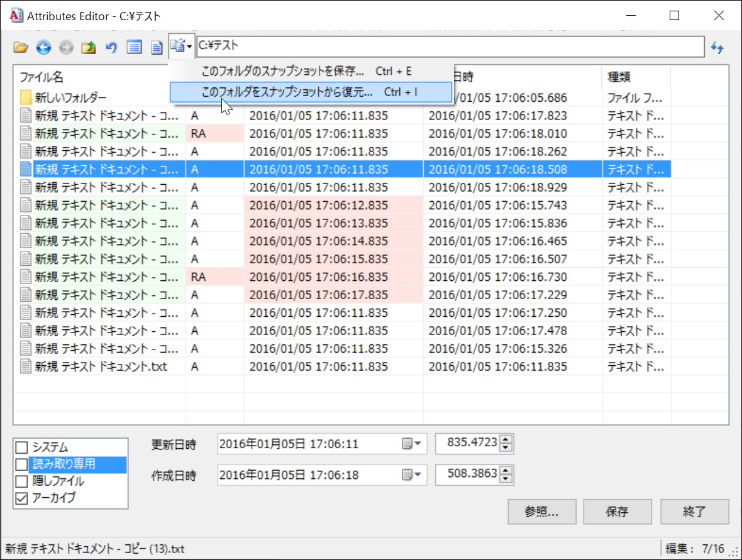Click file icon of row created 17:06:18.929
This screenshot has height=560, width=742.
click(x=26, y=187)
